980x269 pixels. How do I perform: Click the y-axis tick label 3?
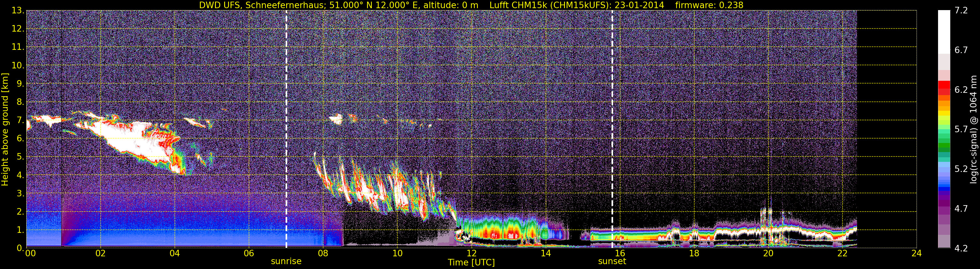point(20,193)
